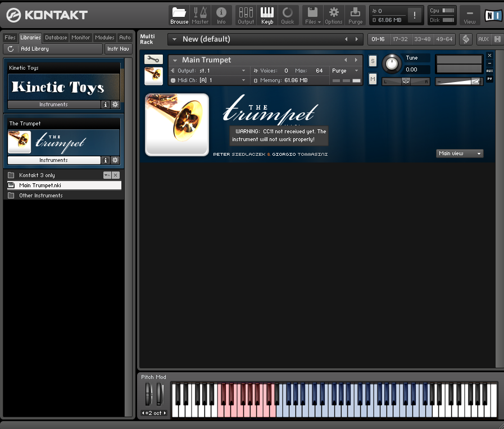Close the multi rack X button
This screenshot has height=429, width=504.
click(497, 39)
